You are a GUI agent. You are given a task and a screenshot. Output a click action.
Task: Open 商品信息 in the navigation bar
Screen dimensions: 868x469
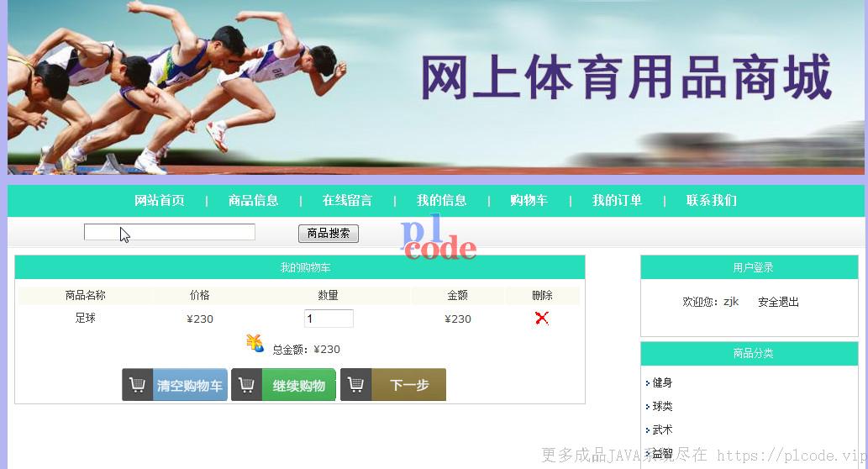tap(254, 200)
